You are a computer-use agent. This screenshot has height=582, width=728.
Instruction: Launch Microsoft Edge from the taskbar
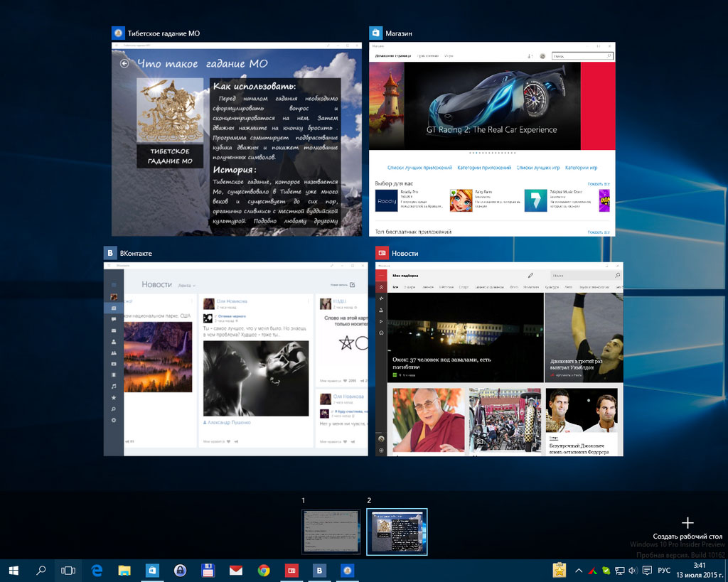pos(97,571)
